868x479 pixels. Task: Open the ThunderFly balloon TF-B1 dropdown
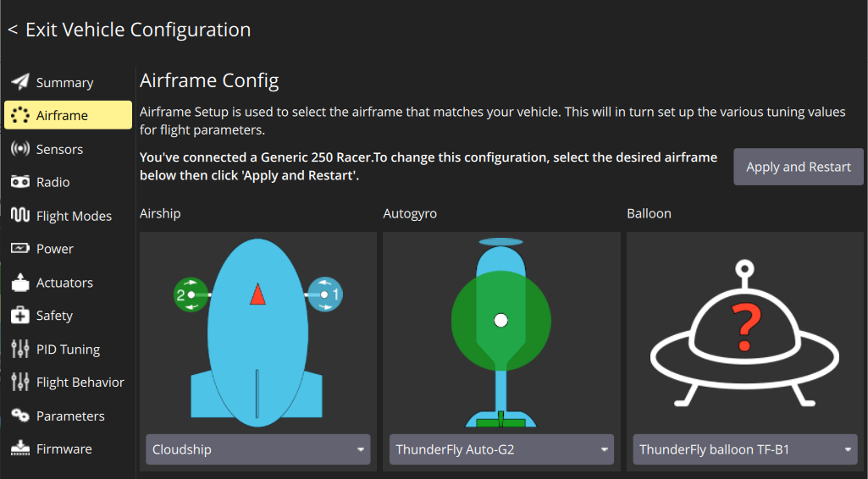(745, 449)
